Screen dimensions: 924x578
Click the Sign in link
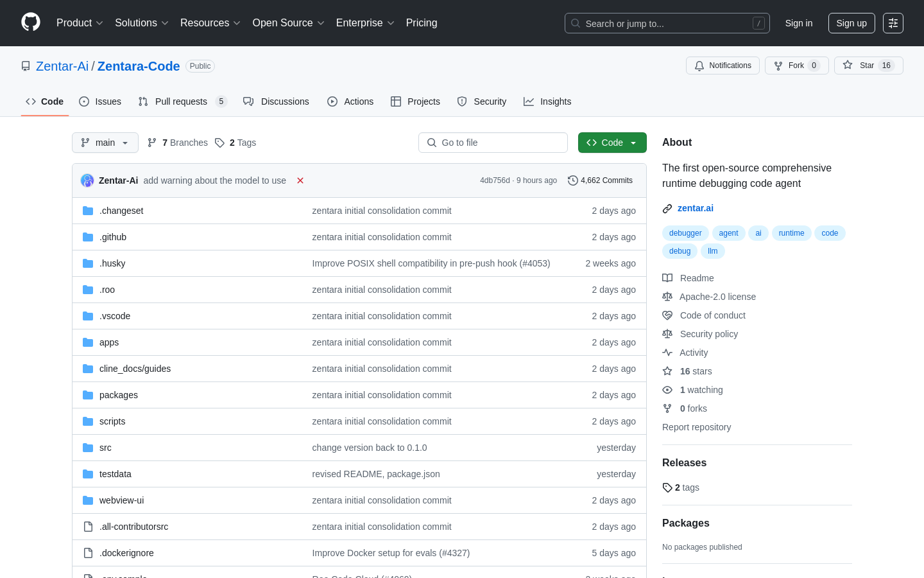click(x=799, y=23)
